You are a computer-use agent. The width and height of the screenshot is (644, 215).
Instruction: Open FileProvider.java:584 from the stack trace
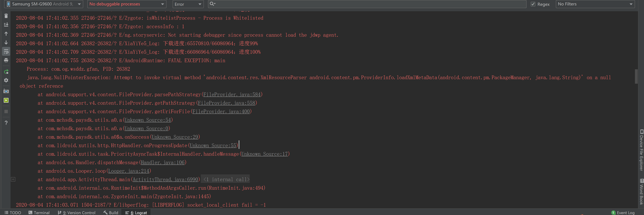click(x=232, y=94)
